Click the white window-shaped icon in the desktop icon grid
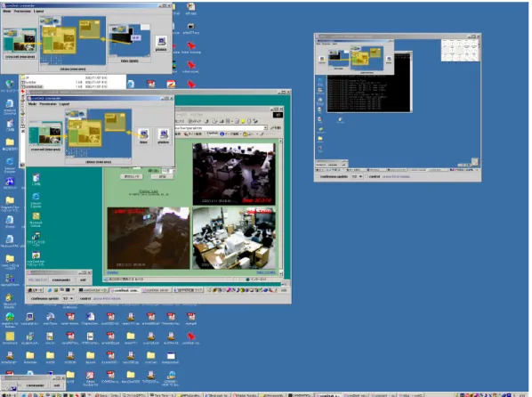Image resolution: width=532 pixels, height=397 pixels. (171, 356)
